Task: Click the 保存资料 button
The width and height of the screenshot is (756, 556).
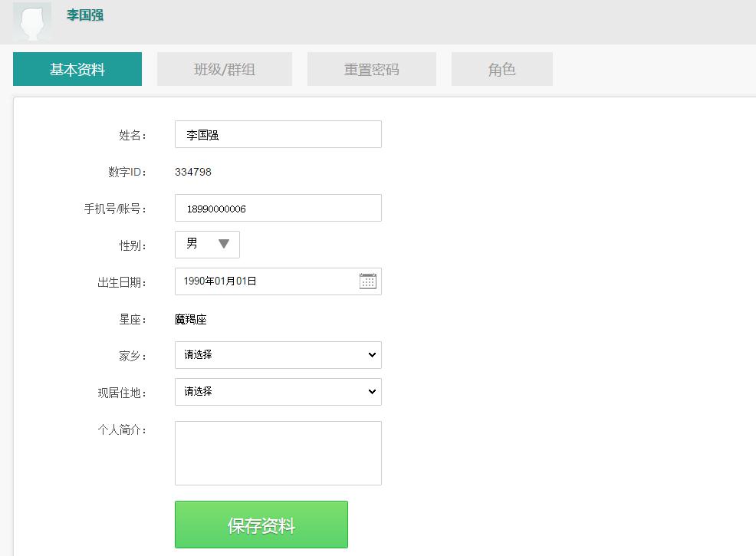Action: [x=261, y=525]
